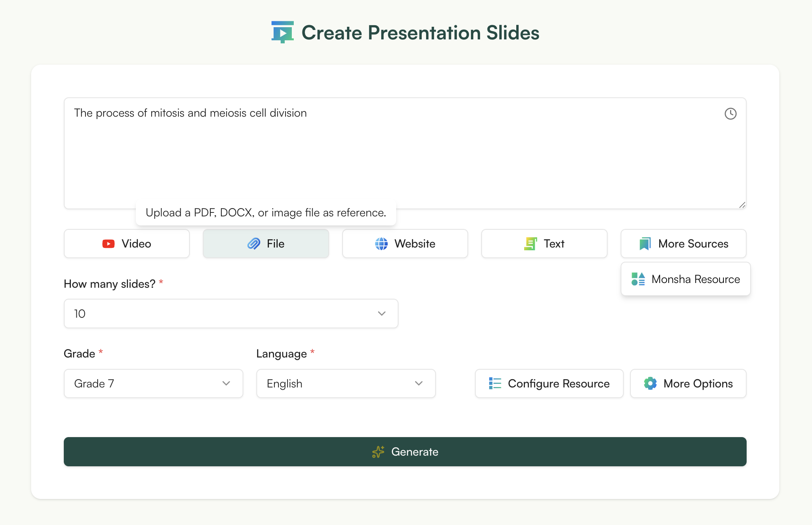This screenshot has height=525, width=812.
Task: Click the gear icon on More Options
Action: 651,383
